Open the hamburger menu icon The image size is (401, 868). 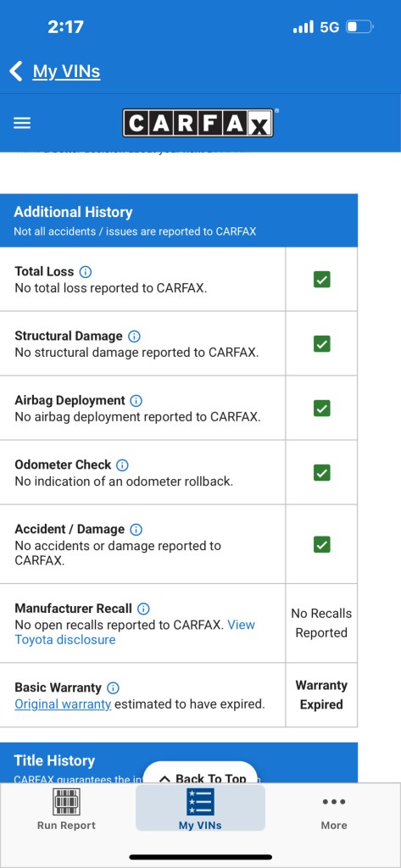tap(22, 123)
